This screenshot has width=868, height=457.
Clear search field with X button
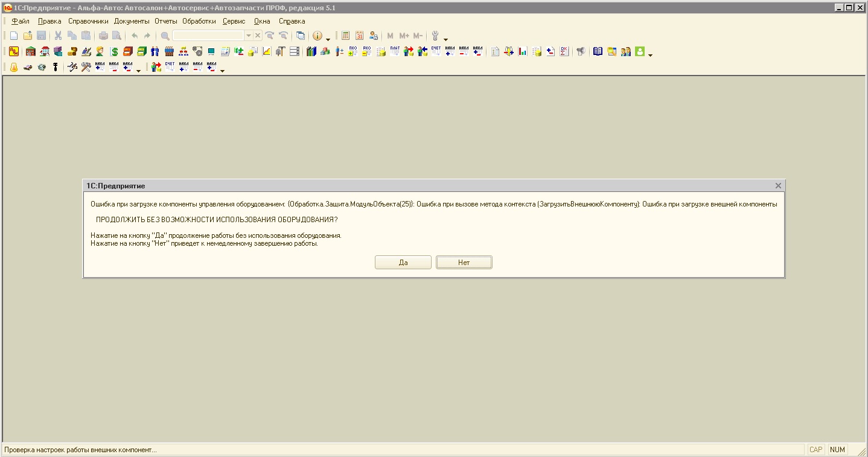258,36
